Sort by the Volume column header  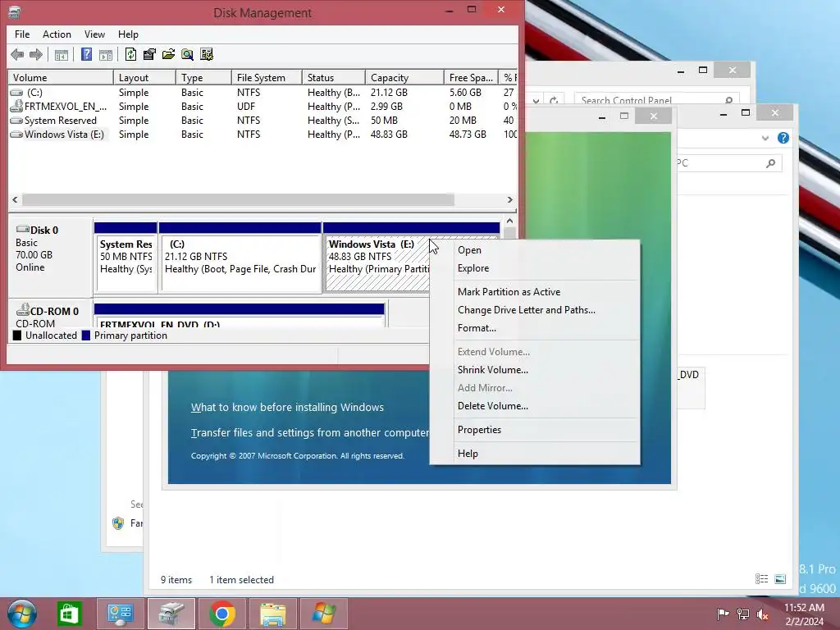coord(61,78)
